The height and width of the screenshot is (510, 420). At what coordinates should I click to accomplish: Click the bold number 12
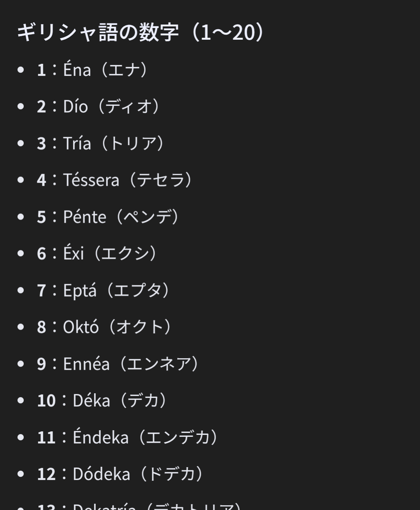(x=46, y=474)
